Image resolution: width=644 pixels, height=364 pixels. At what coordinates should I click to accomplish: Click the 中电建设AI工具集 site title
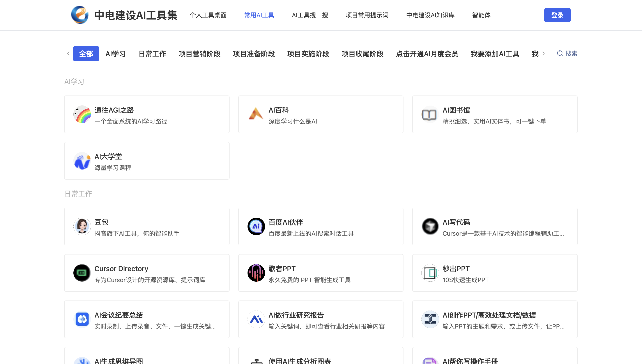tap(136, 15)
